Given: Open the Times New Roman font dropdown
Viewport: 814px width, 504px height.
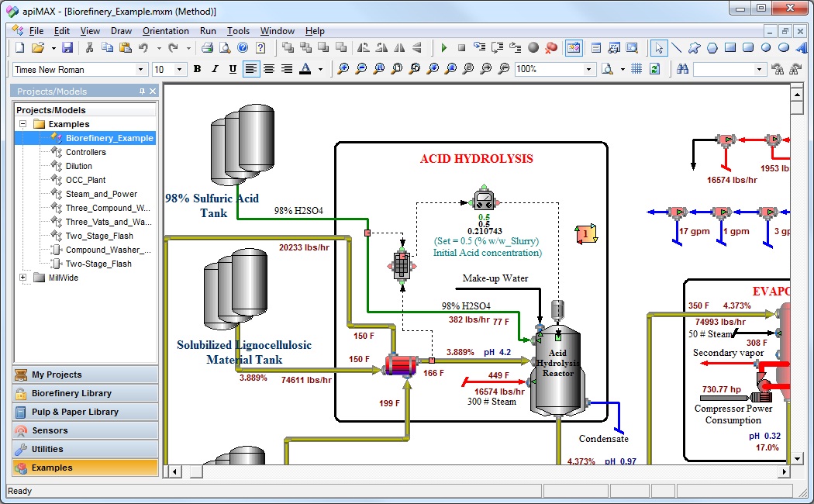Looking at the screenshot, I should click(x=141, y=69).
